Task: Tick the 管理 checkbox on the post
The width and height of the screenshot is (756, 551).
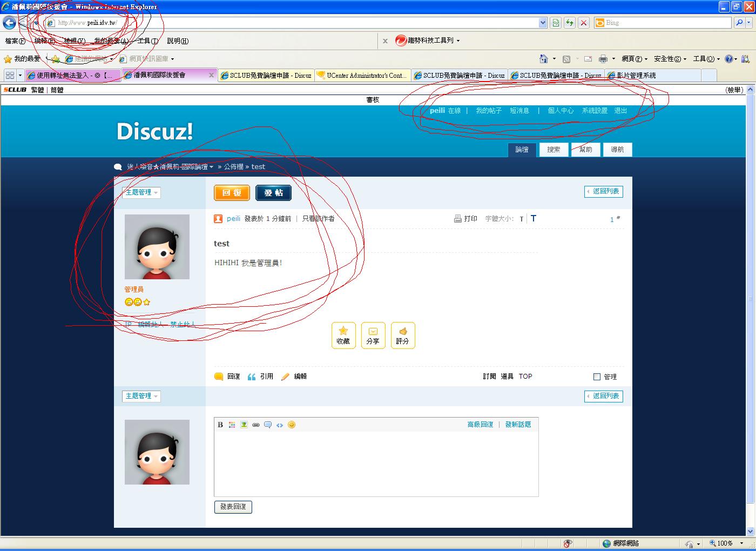Action: click(597, 377)
